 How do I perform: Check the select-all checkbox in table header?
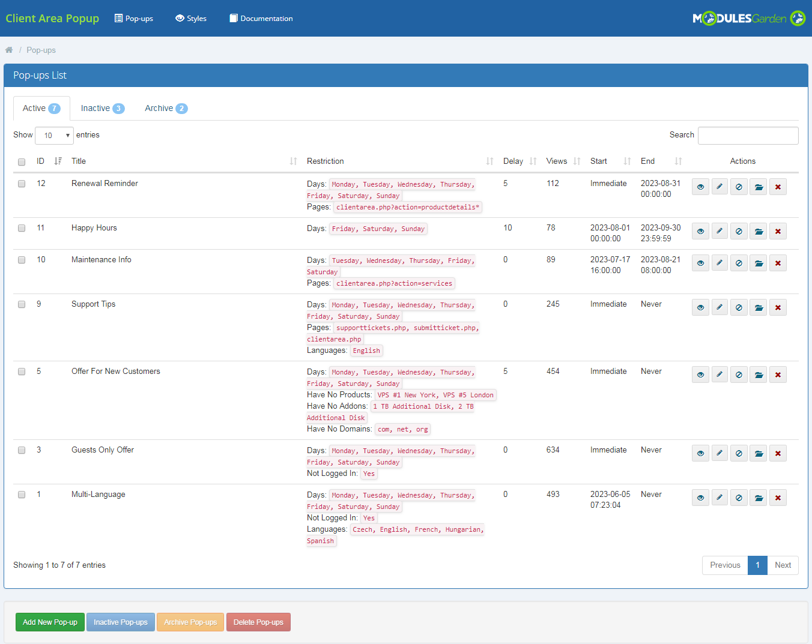tap(22, 161)
